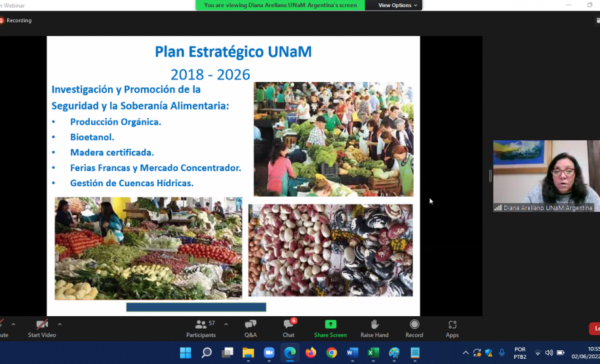The image size is (600, 364).
Task: Open the Zoom Apps panel
Action: (452, 328)
